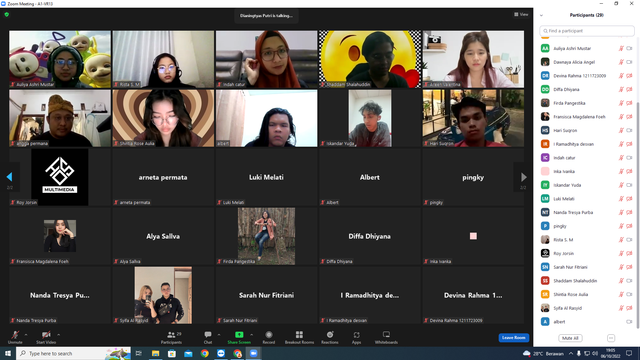The width and height of the screenshot is (640, 360).
Task: Click the muted mic icon for Hari Suqron
Action: (x=621, y=130)
